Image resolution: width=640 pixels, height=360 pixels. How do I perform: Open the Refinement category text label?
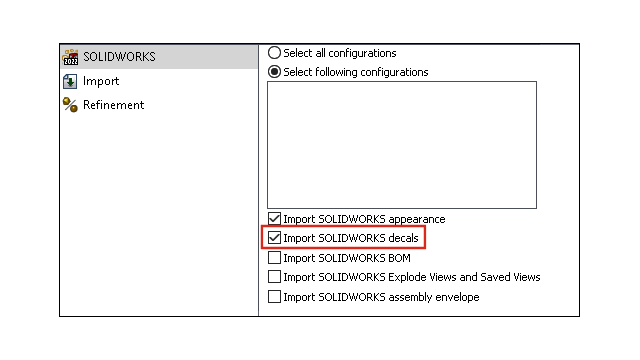(113, 105)
